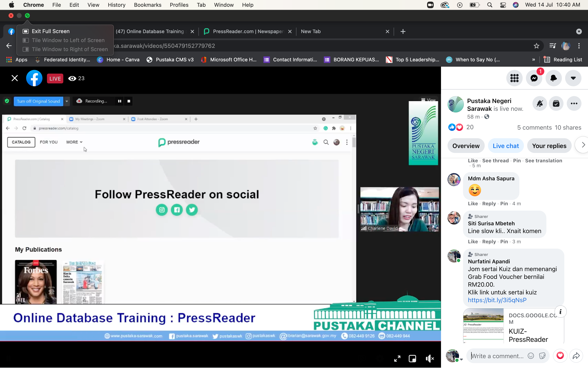Send a heart reaction to the live video
The height and width of the screenshot is (368, 588).
[560, 356]
